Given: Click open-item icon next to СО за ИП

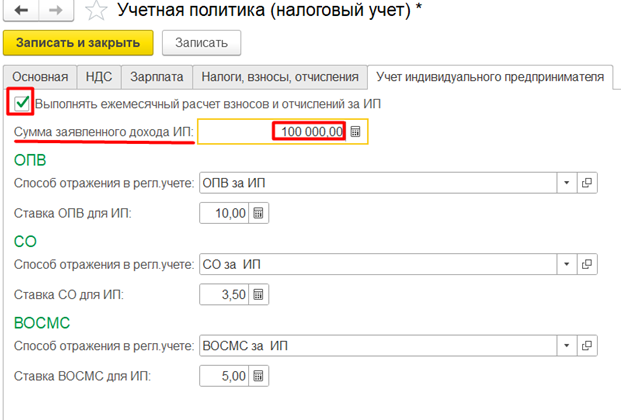Looking at the screenshot, I should click(587, 264).
